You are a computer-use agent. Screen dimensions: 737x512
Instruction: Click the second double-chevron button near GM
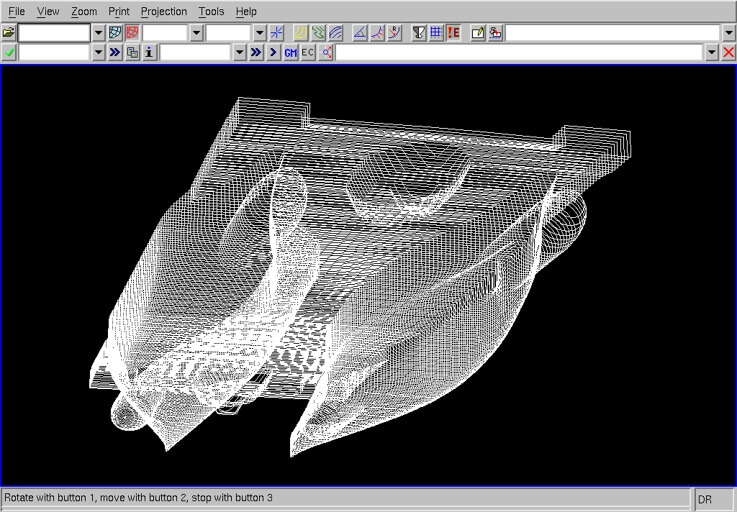pyautogui.click(x=256, y=52)
